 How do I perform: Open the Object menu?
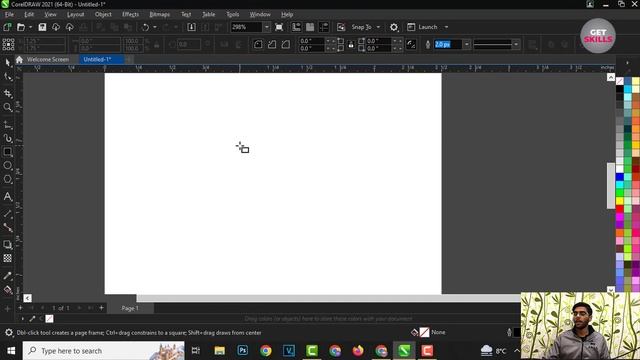pos(103,14)
